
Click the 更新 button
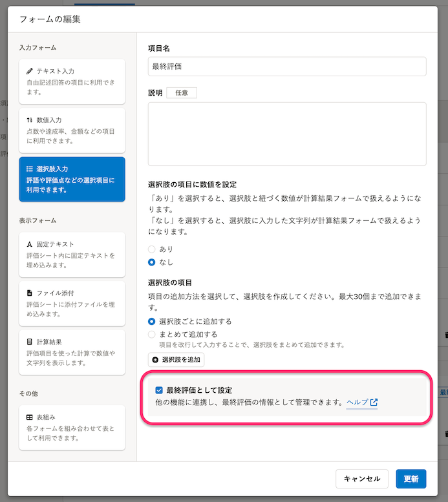tap(411, 479)
